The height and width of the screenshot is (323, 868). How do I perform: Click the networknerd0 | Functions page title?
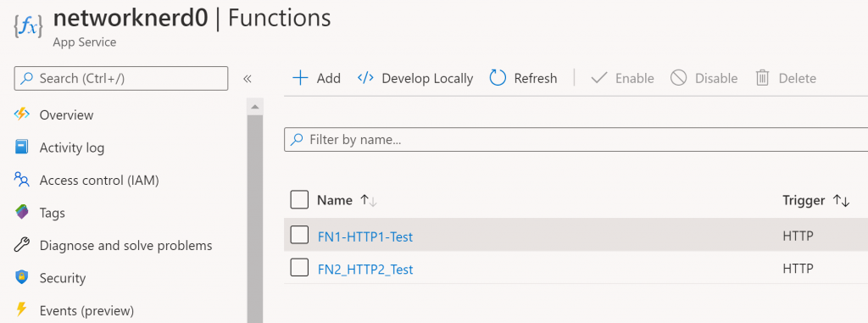[x=192, y=19]
